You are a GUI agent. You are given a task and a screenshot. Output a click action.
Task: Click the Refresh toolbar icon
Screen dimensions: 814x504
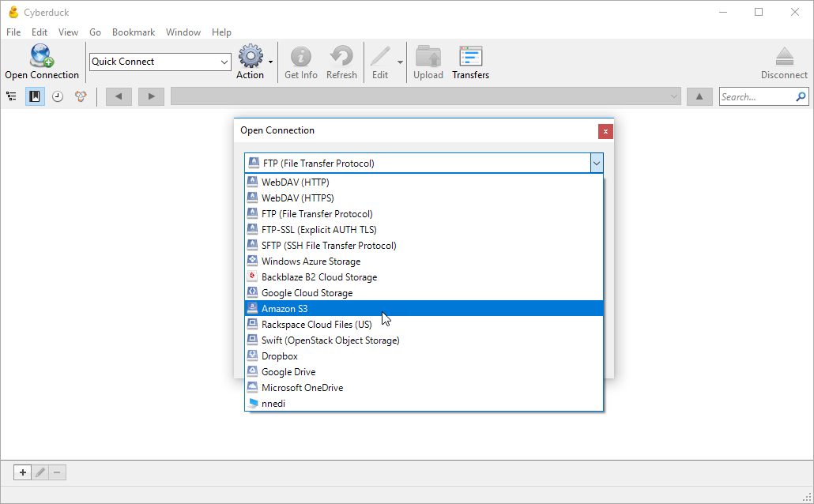click(x=341, y=58)
